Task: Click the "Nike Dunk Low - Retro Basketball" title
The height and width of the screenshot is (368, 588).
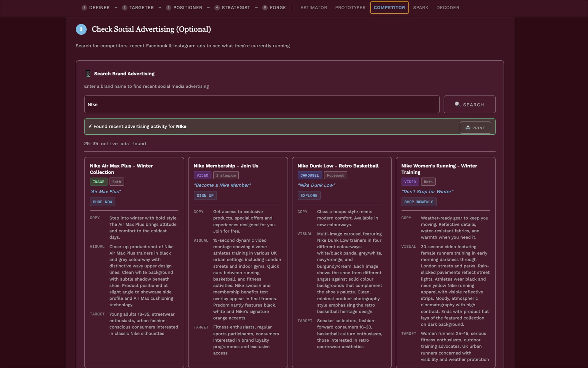Action: point(338,166)
